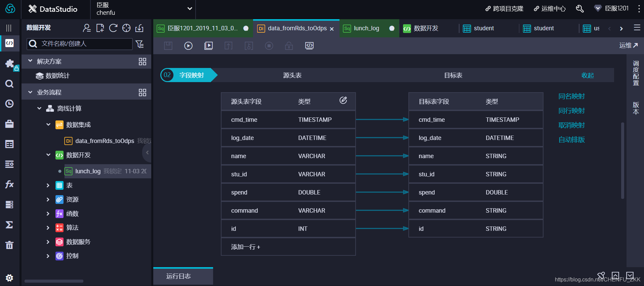Viewport: 644px width, 286px height.
Task: Refresh the data development tree
Action: 113,28
